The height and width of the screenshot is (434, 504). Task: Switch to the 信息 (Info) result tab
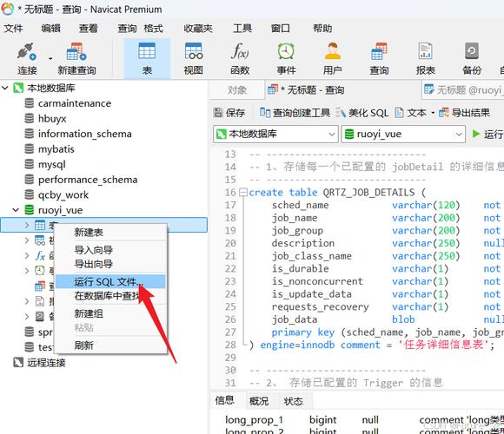pyautogui.click(x=225, y=400)
